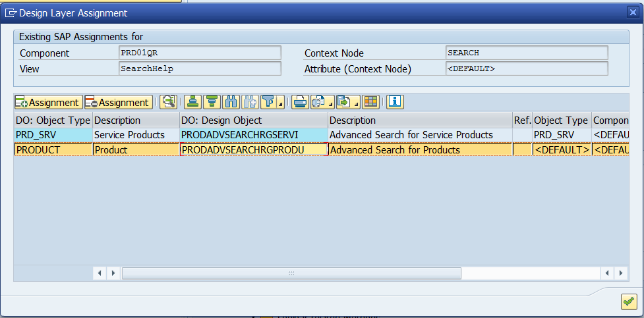Screen dimensions: 644x318
Task: Close the Design Layer Assignment dialog
Action: click(x=633, y=13)
